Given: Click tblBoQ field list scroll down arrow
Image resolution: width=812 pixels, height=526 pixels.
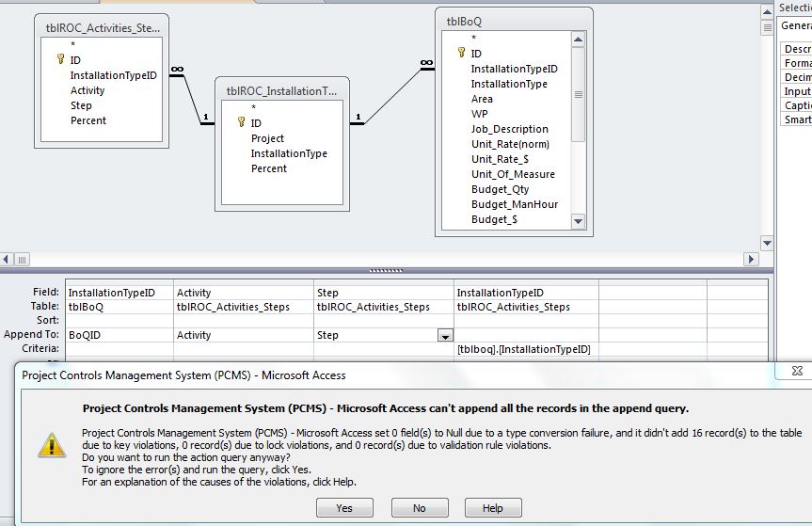Looking at the screenshot, I should tap(578, 221).
